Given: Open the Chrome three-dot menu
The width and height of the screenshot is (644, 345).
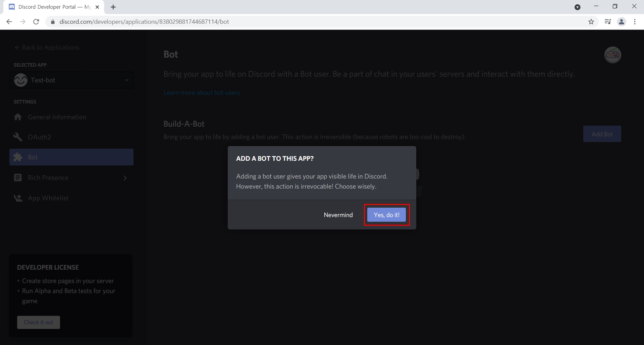Looking at the screenshot, I should [635, 22].
